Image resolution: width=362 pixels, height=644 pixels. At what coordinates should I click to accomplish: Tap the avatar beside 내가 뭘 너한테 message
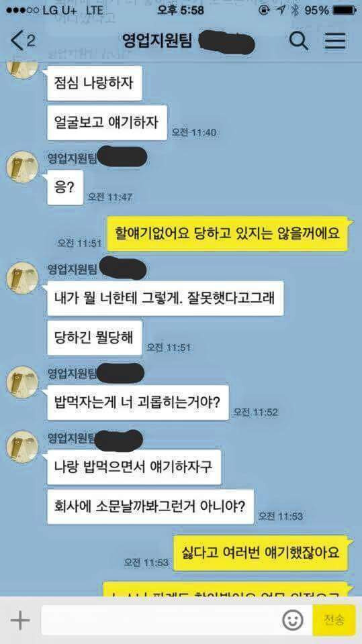point(22,278)
